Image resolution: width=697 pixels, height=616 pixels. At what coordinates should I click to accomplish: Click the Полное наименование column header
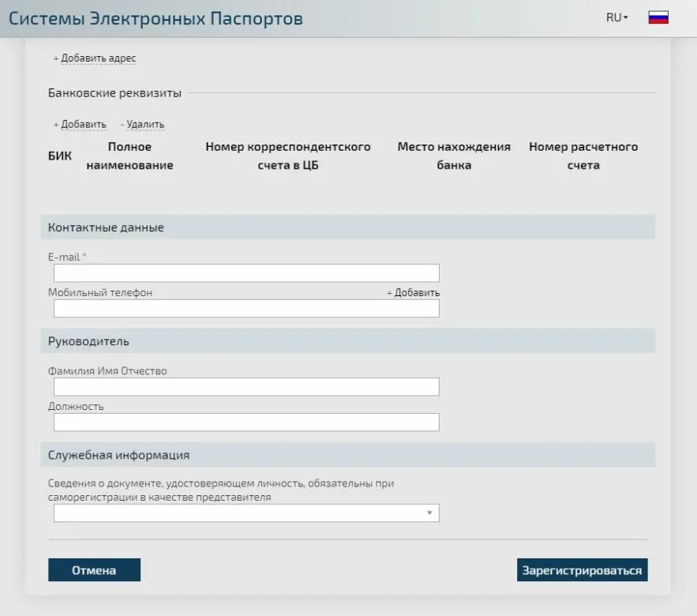[129, 156]
